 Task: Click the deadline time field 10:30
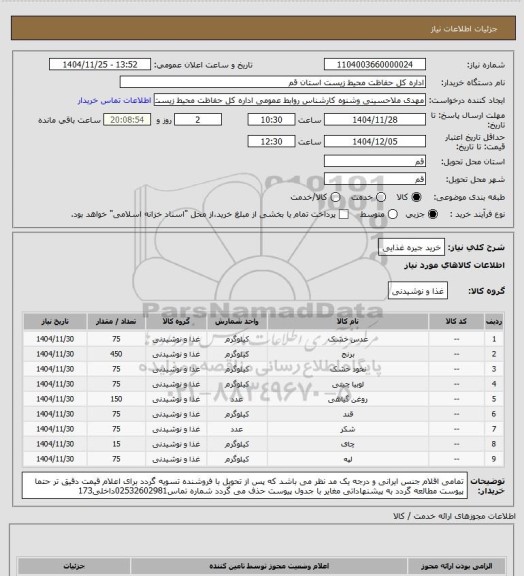[272, 120]
